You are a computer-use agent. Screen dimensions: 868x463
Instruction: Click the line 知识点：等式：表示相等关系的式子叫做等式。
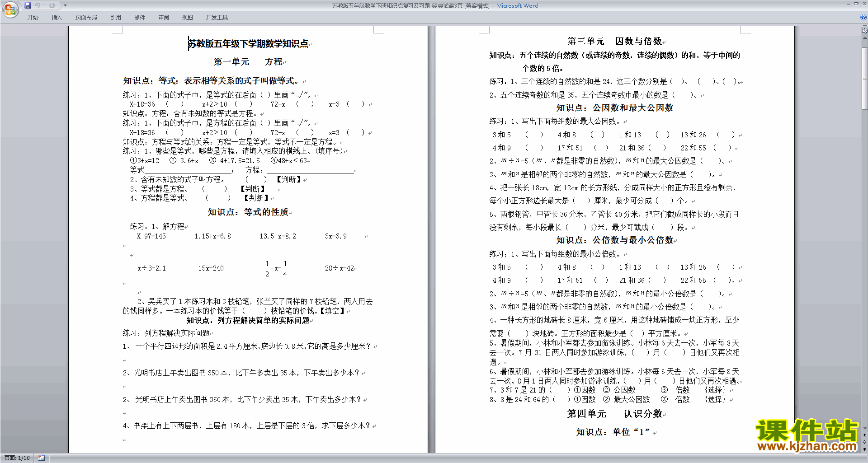coord(211,81)
